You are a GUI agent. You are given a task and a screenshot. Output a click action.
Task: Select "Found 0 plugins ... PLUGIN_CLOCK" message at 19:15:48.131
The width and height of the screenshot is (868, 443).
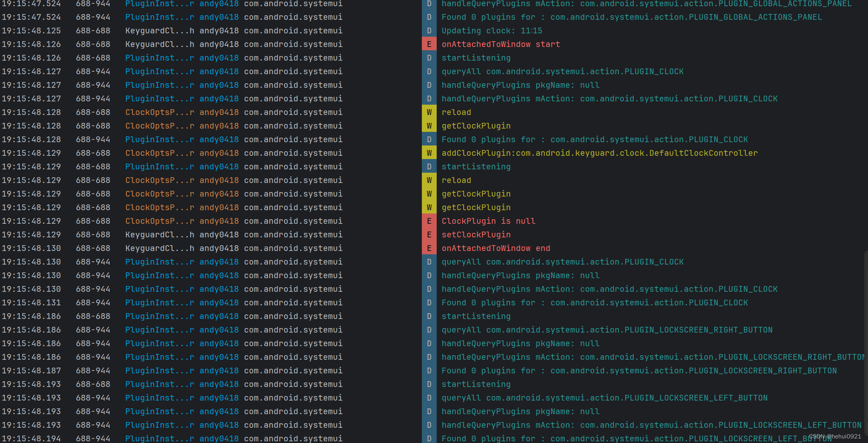(595, 303)
